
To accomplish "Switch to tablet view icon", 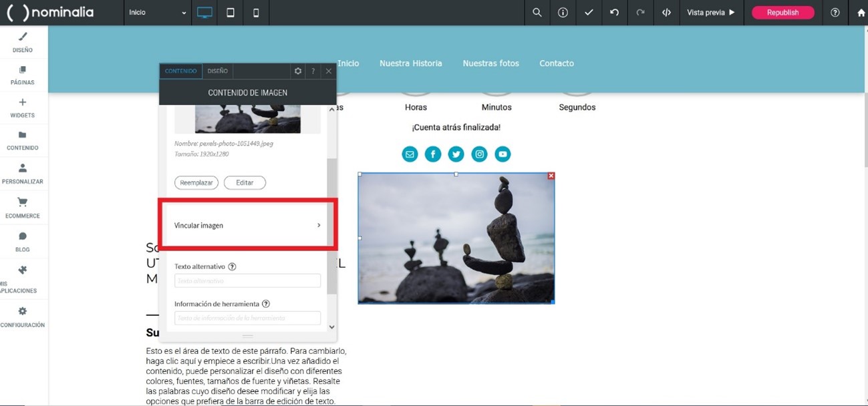I will [x=231, y=13].
